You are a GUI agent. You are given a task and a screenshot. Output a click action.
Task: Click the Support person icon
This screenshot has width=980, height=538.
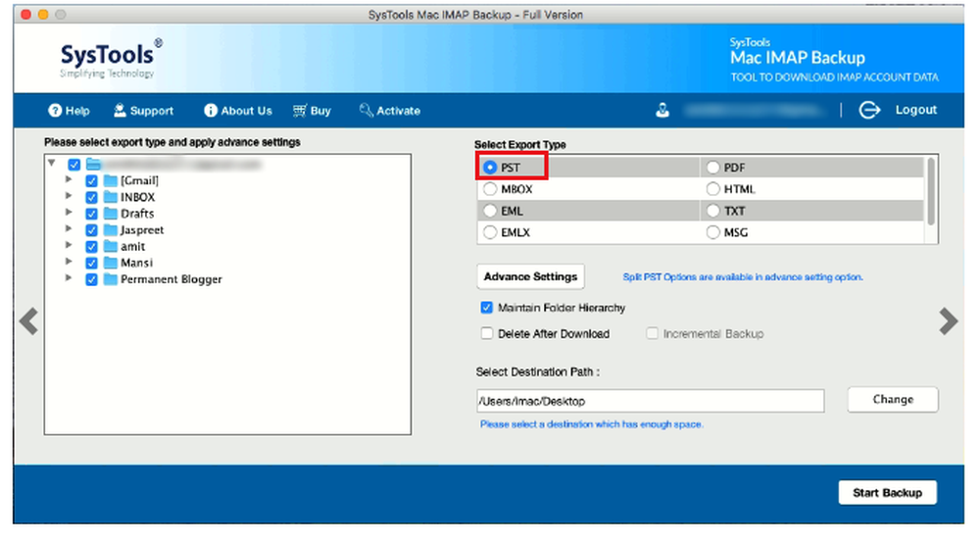120,111
